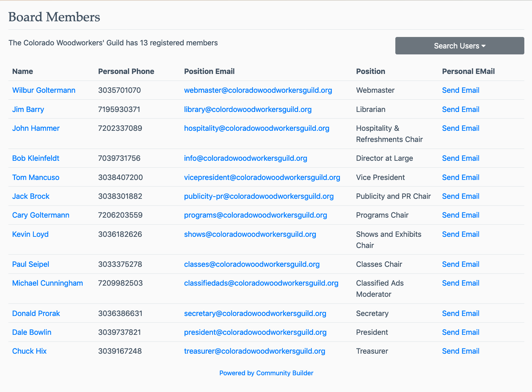Screen dimensions: 532x392
Task: Send Email to Cary Goltermann
Action: click(x=461, y=215)
